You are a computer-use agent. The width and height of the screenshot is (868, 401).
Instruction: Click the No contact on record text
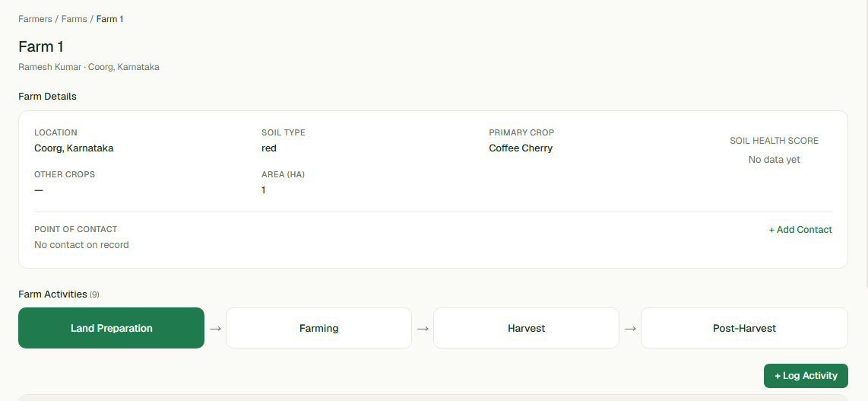click(x=81, y=245)
